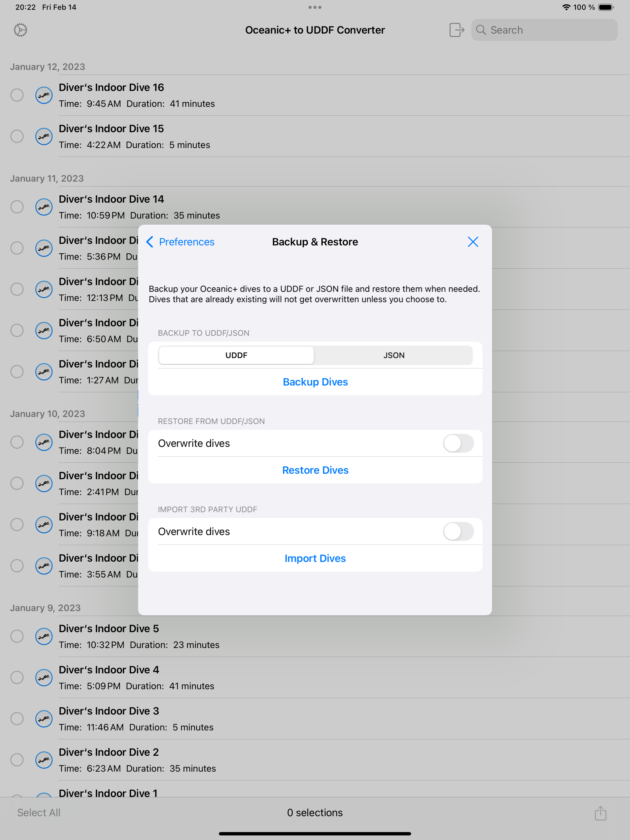Tap diver icon for Indoor Dive 15
The height and width of the screenshot is (840, 630).
point(44,136)
